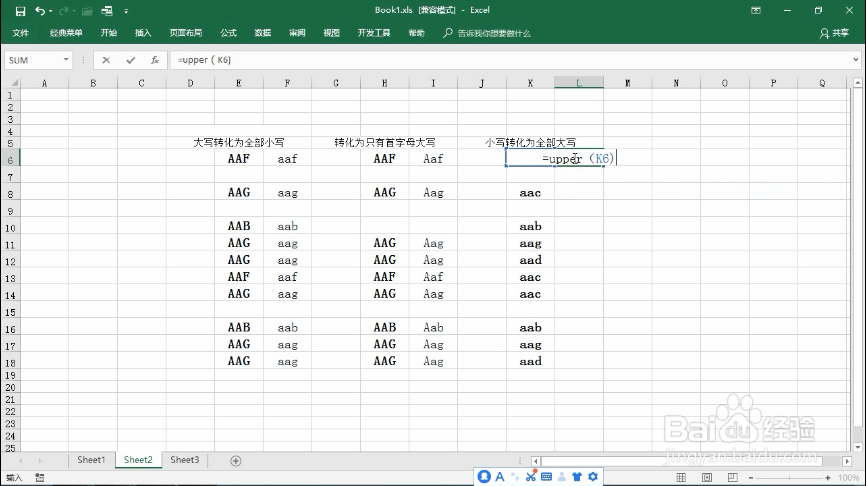The image size is (866, 486).
Task: Click vertical scrollbar down arrow
Action: coord(857,447)
